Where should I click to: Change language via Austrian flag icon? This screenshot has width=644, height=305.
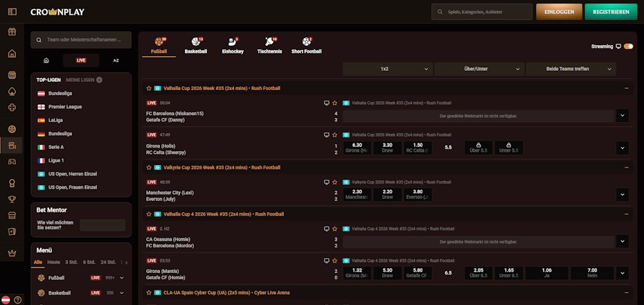tap(6, 299)
